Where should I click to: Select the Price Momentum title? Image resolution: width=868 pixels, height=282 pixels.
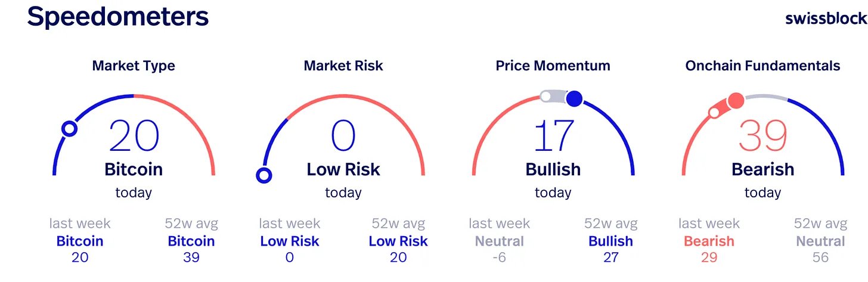553,66
